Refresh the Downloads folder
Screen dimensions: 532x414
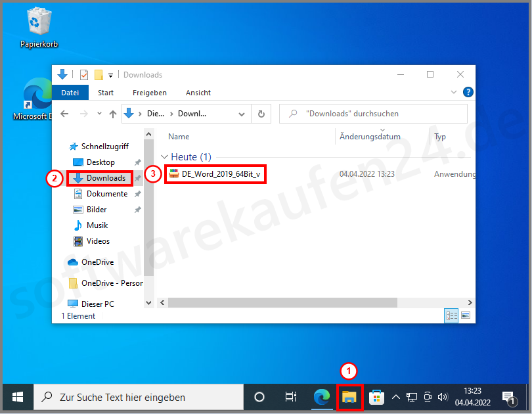coord(261,113)
